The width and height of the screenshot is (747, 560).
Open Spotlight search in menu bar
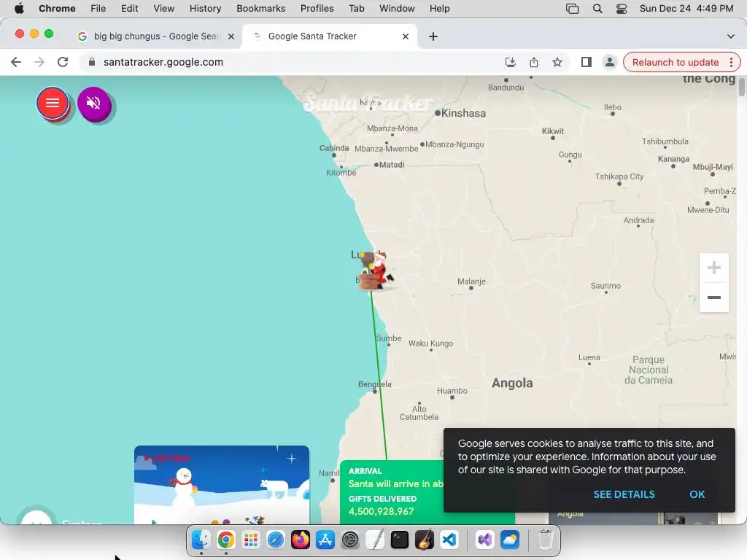[597, 9]
